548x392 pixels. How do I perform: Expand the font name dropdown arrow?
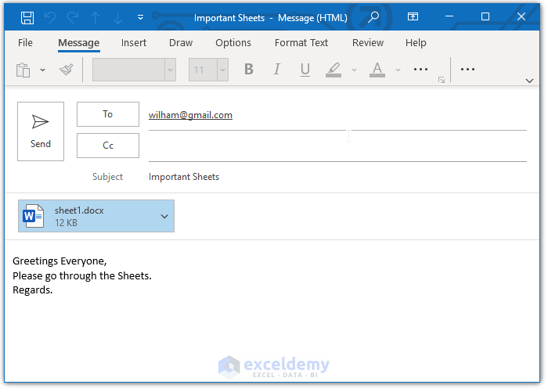pos(170,70)
